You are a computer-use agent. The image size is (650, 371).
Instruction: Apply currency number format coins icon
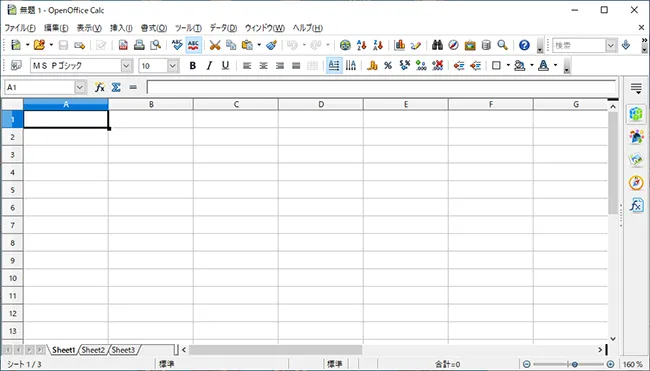click(372, 65)
